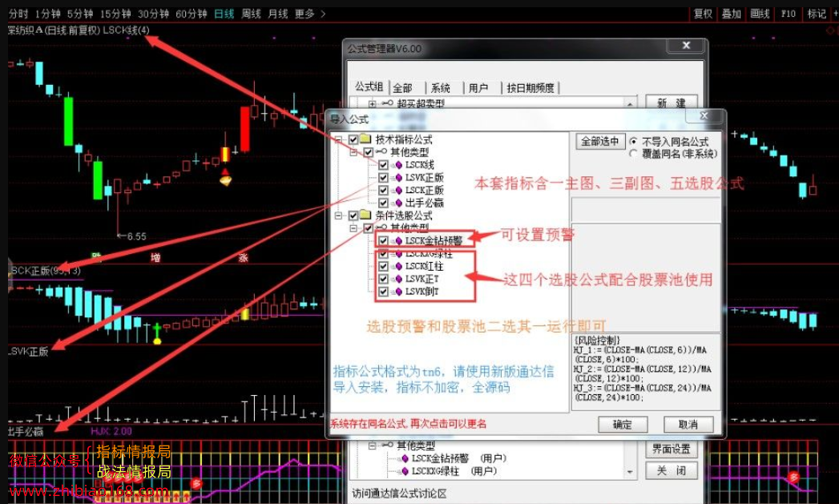Switch to the 公式组 tab
The height and width of the screenshot is (504, 839).
coord(369,87)
